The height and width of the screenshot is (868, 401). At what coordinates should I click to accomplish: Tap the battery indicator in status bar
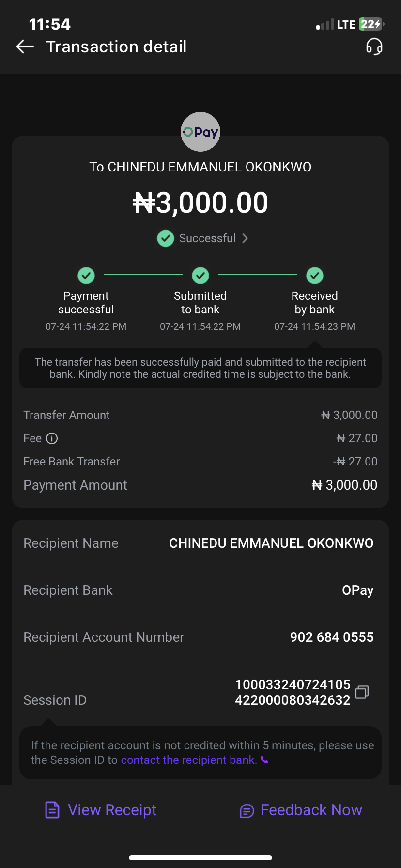tap(371, 24)
